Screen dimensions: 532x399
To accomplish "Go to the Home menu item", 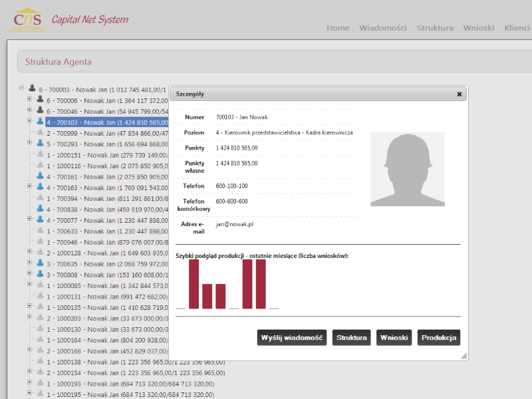I will tap(338, 28).
